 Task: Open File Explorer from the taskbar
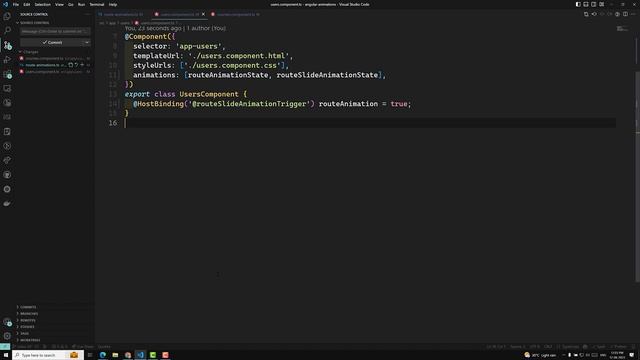(115, 355)
